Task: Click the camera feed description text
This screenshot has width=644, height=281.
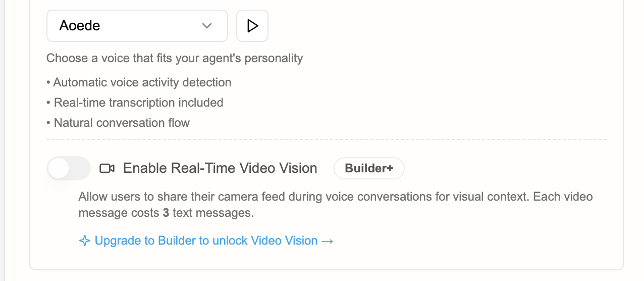Action: pyautogui.click(x=303, y=196)
